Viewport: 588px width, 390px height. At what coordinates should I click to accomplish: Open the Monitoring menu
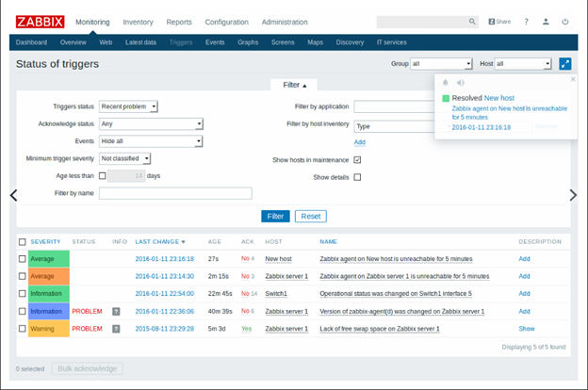coord(92,22)
